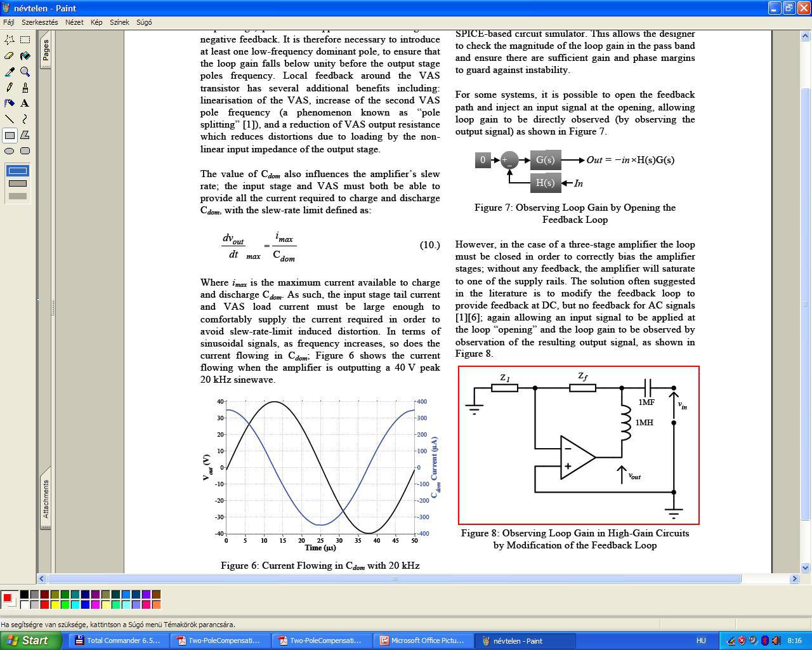
Task: Pick the white color swatch
Action: [24, 605]
